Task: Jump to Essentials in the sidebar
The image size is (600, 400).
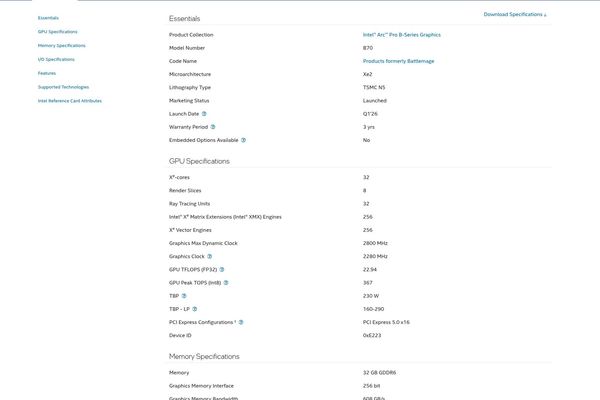Action: (x=48, y=18)
